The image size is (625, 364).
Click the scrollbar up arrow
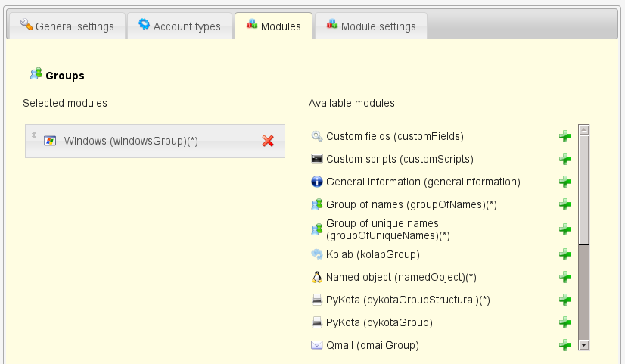[x=583, y=130]
